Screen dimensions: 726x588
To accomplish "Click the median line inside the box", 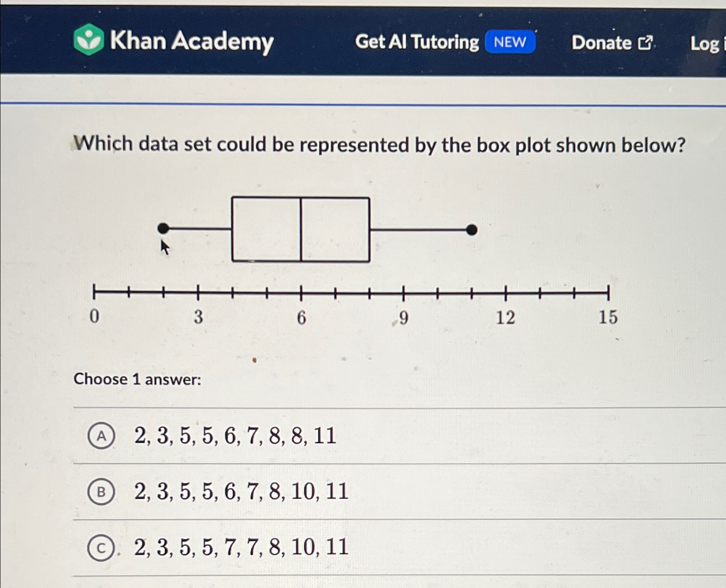I will 302,229.
